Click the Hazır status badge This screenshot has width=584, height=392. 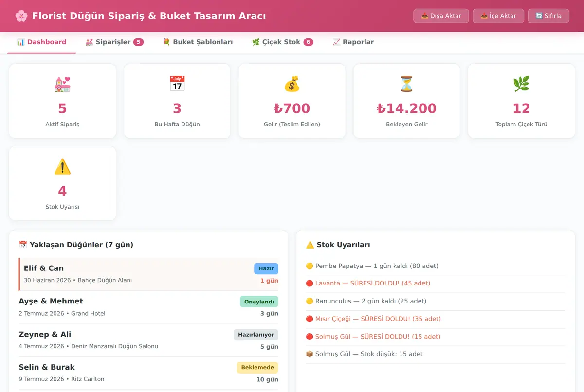[x=266, y=268]
